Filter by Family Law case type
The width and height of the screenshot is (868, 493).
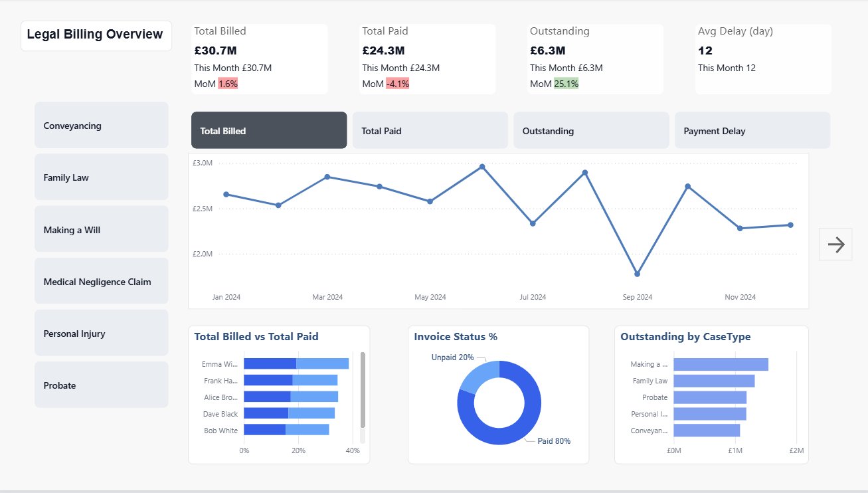coord(102,177)
